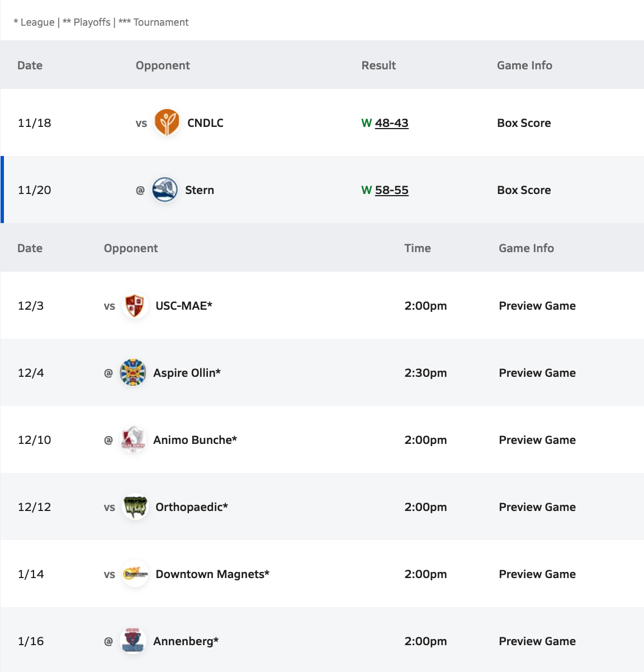Preview Game against Downtown Magnets
644x672 pixels.
537,574
